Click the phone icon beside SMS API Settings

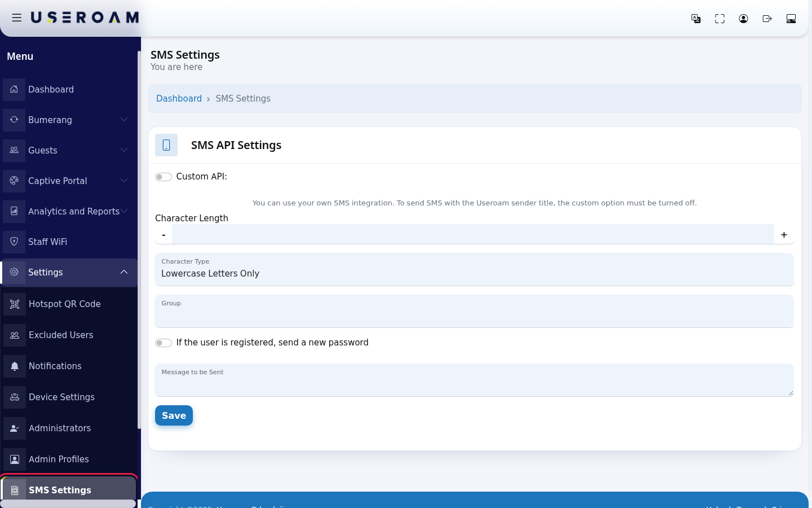tap(166, 145)
